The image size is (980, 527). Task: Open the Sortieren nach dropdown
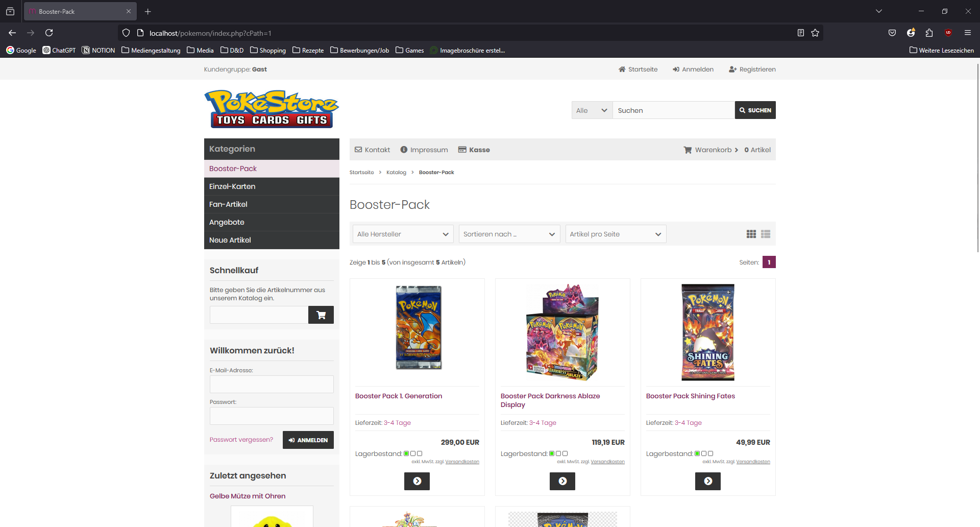coord(509,234)
